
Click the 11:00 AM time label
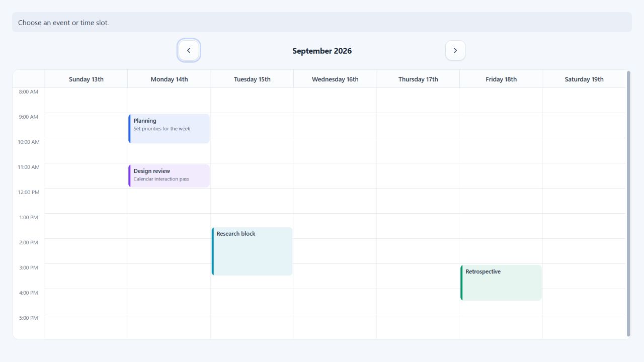[29, 167]
